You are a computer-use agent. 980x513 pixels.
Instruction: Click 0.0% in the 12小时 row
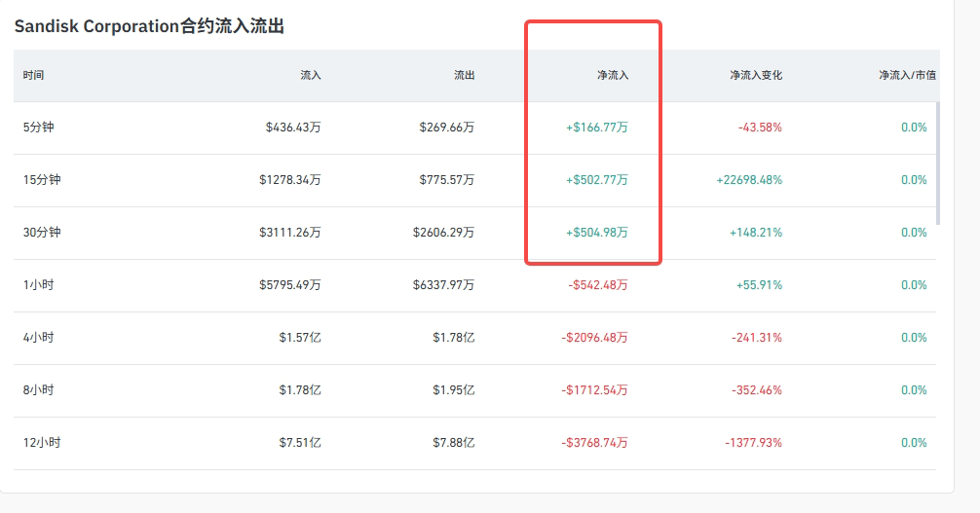tap(914, 442)
